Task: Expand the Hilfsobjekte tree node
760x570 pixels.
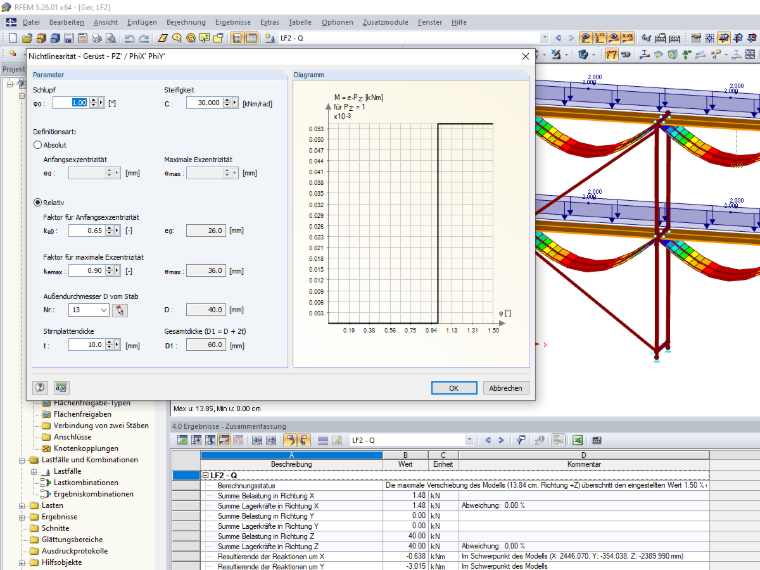Action: coord(22,563)
